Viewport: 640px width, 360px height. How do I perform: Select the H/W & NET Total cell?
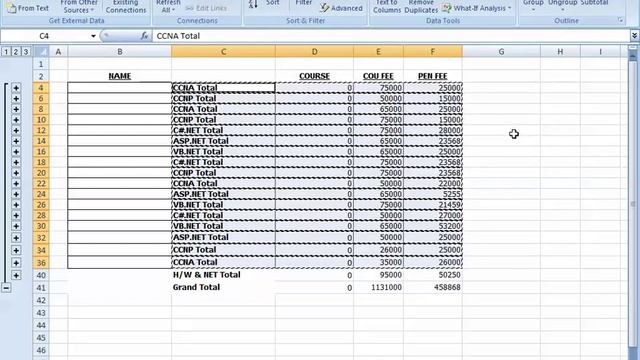(x=223, y=275)
